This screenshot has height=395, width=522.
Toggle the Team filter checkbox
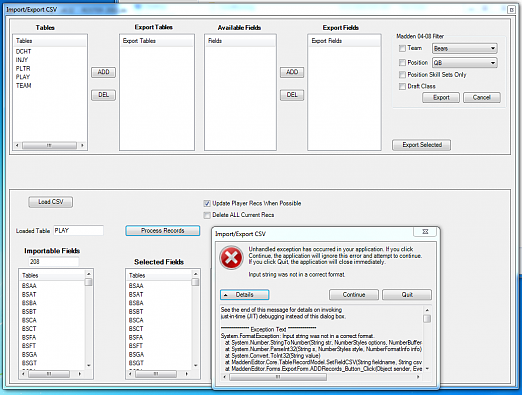tap(402, 48)
